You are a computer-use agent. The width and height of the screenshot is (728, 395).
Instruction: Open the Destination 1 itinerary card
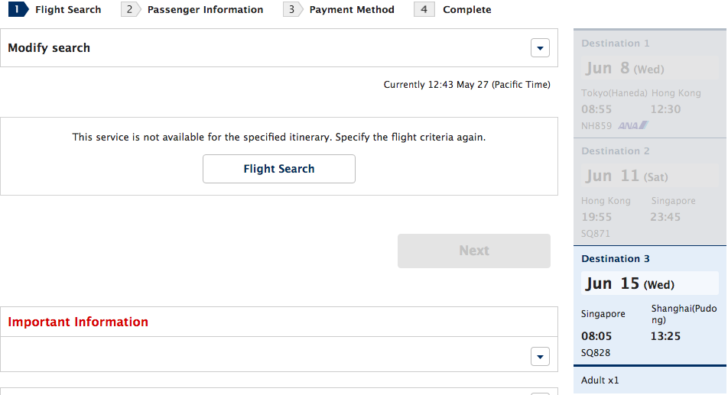pos(650,84)
